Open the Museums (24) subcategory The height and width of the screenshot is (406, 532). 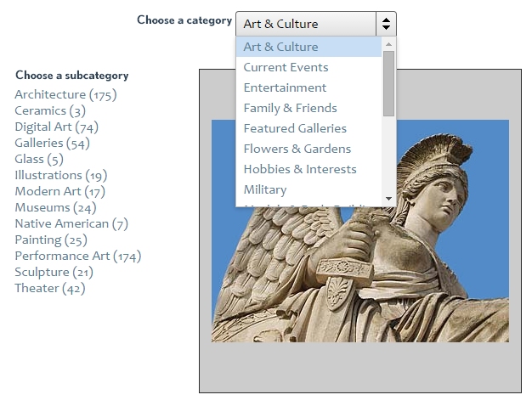[x=55, y=207]
